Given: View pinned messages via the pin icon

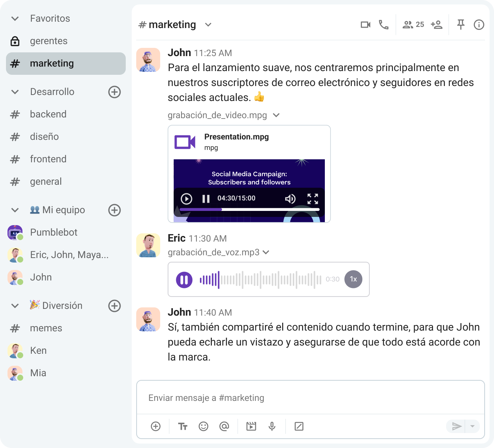Looking at the screenshot, I should pos(460,24).
